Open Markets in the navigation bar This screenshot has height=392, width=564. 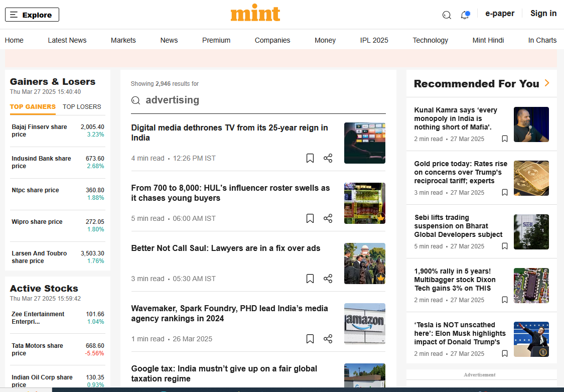click(123, 40)
